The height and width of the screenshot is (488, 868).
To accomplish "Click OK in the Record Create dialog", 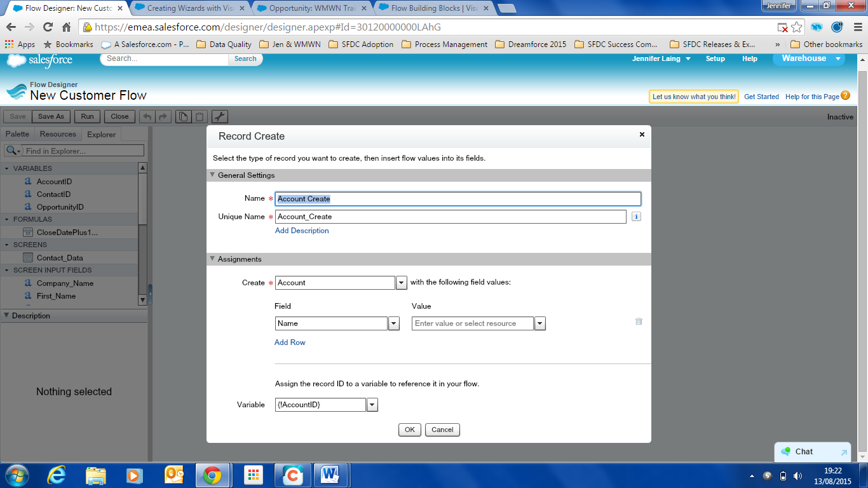I will point(410,430).
